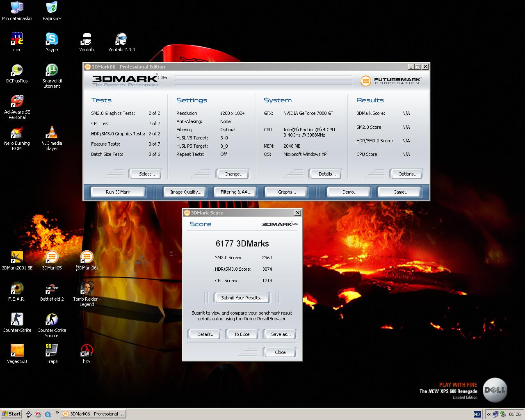Click the blue Q quick launch icon
The image size is (525, 420).
48,414
